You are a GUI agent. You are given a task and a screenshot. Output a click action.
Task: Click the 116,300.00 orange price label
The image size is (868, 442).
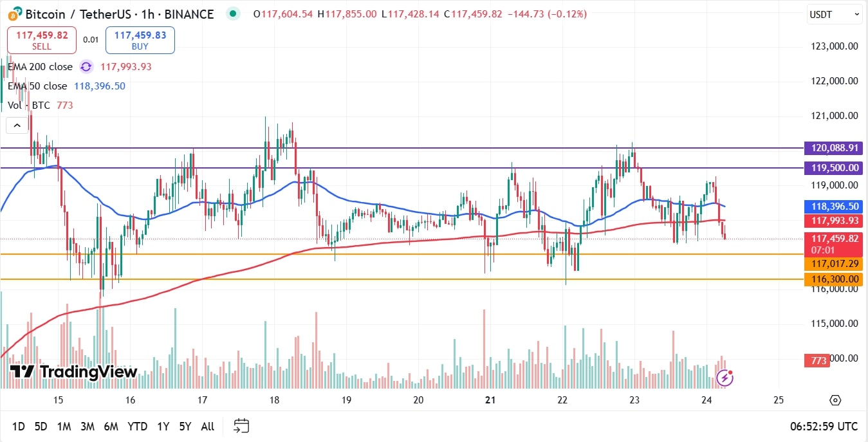pos(834,279)
